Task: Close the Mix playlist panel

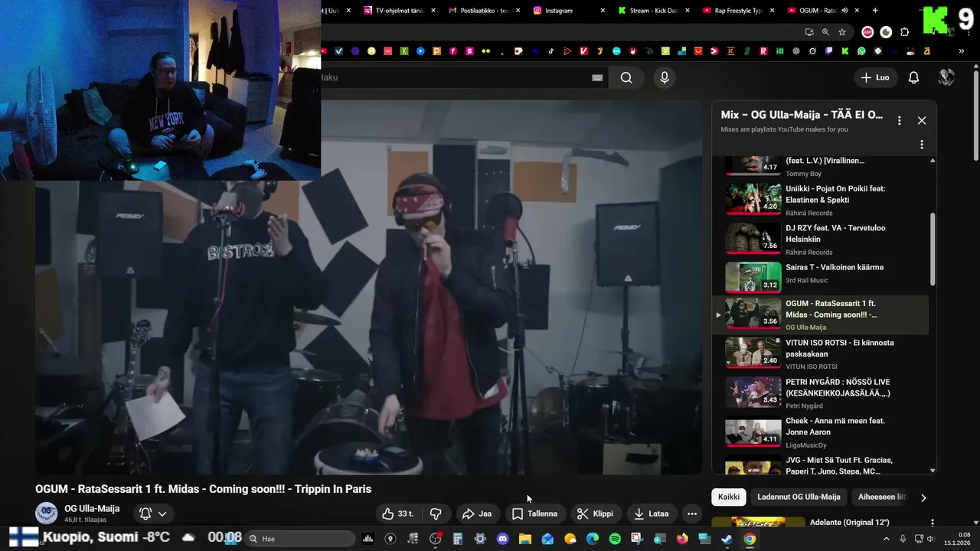Action: tap(922, 120)
